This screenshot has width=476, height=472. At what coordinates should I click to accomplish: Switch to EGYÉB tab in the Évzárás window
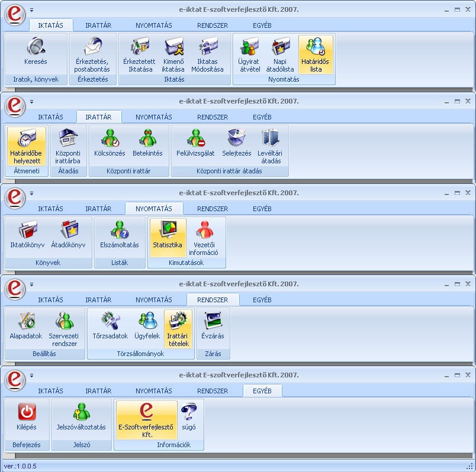coord(262,300)
